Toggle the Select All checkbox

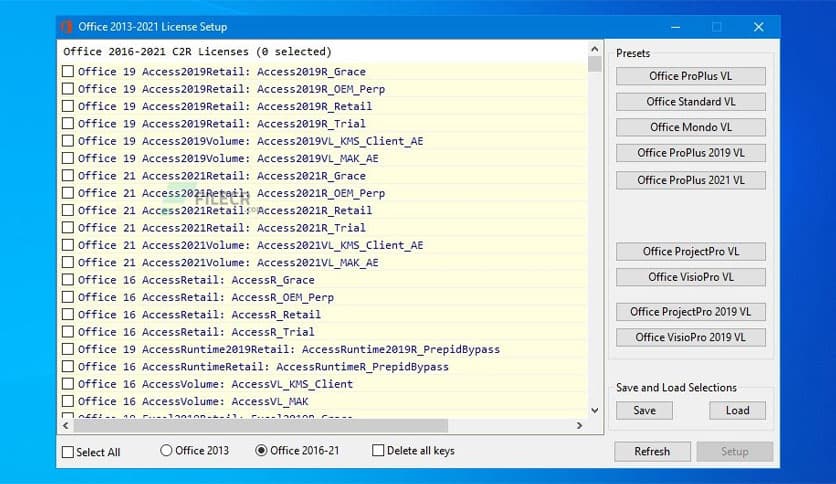click(68, 452)
